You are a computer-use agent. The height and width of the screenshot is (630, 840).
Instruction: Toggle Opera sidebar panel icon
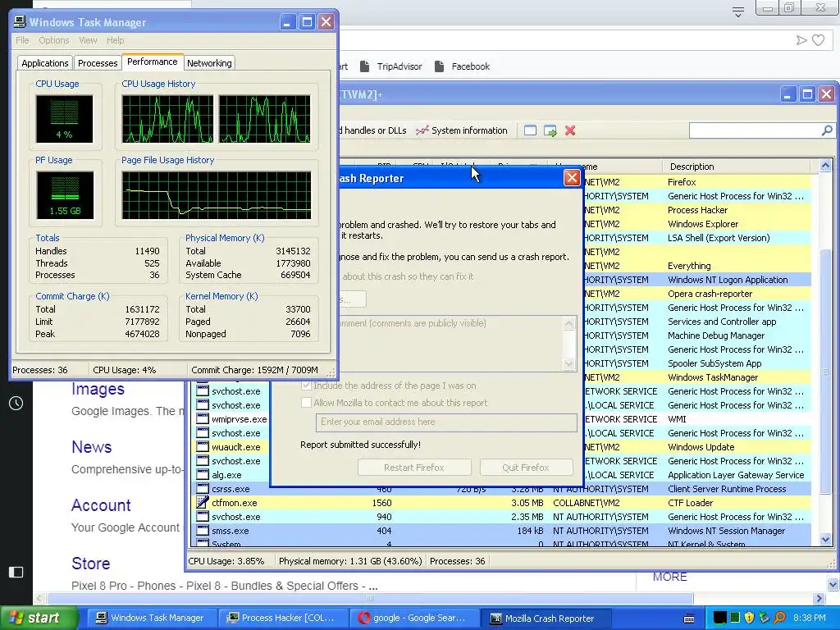click(x=16, y=572)
